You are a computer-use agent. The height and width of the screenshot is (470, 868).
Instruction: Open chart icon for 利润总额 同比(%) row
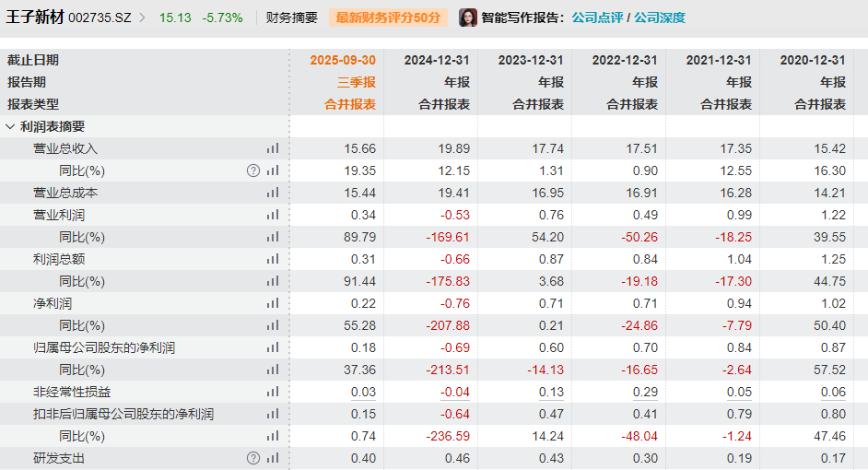tap(273, 281)
